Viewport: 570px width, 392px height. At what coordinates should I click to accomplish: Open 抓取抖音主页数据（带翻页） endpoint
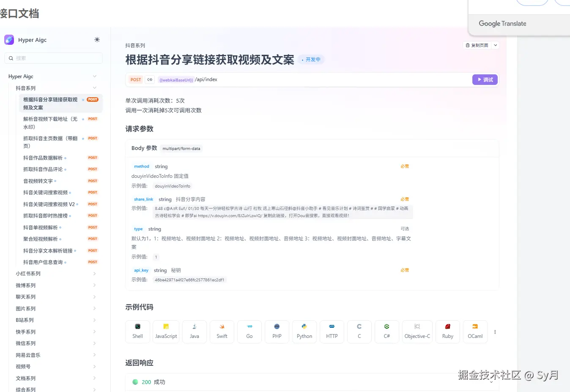(60, 142)
